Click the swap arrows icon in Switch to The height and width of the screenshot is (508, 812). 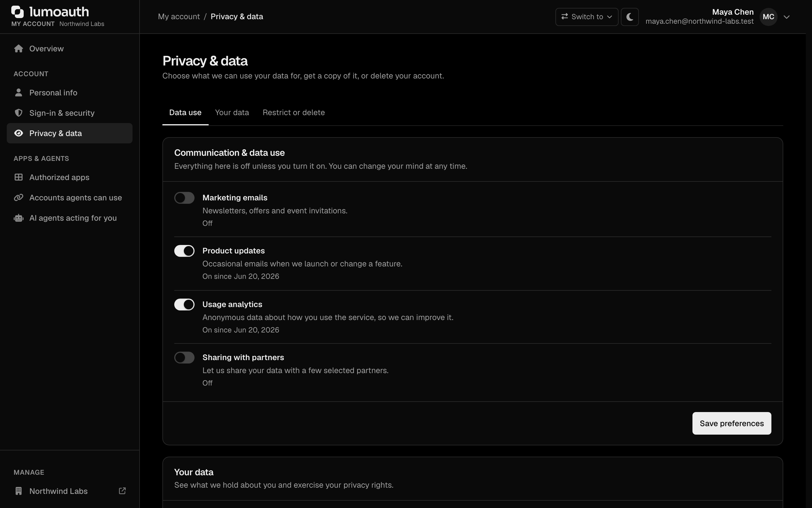pos(565,16)
